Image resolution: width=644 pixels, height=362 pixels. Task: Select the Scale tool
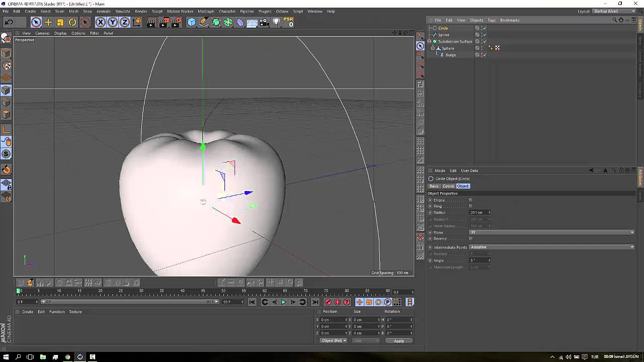coord(60,22)
